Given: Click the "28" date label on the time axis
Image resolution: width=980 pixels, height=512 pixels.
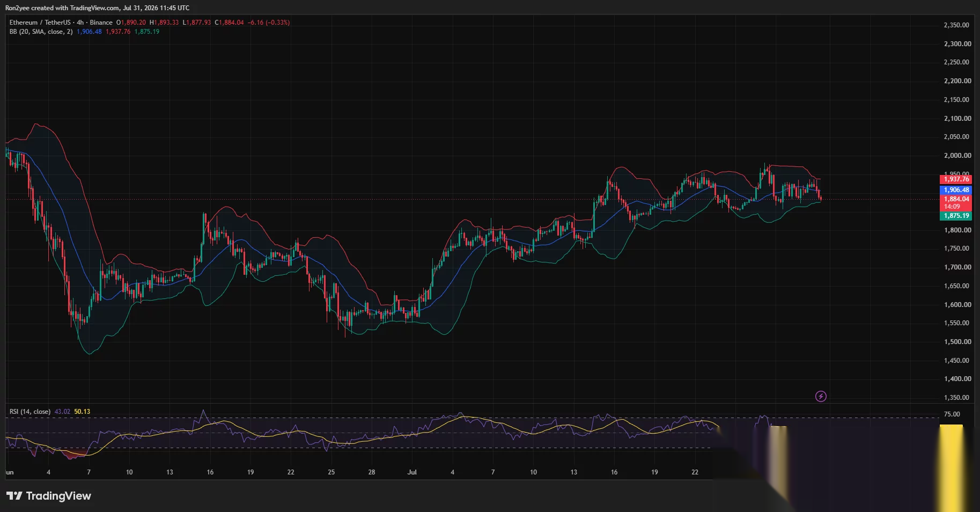Looking at the screenshot, I should [x=372, y=472].
